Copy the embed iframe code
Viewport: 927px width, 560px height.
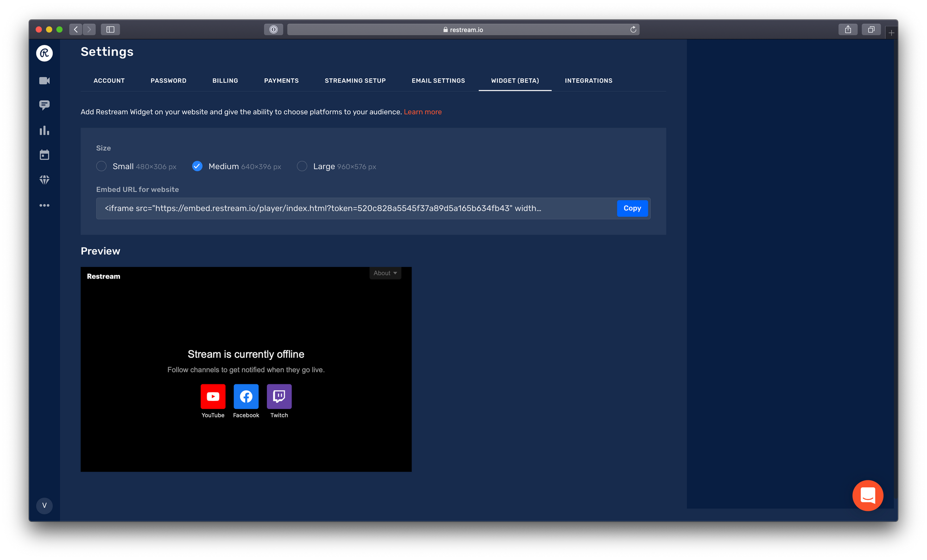tap(632, 208)
